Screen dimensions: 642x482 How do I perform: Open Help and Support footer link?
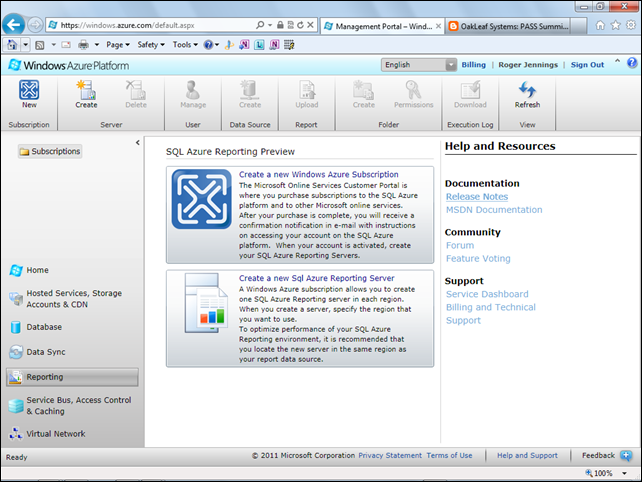pyautogui.click(x=527, y=455)
